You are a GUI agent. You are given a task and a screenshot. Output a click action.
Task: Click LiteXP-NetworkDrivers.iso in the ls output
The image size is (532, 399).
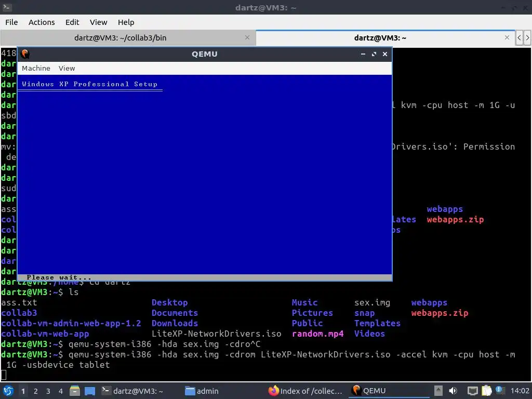click(x=217, y=334)
